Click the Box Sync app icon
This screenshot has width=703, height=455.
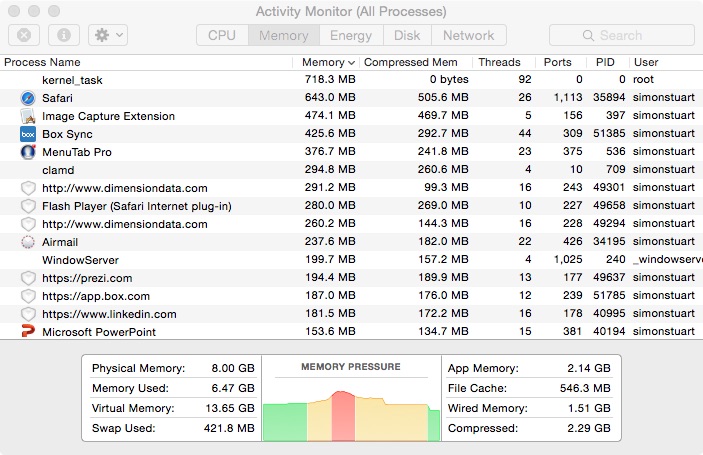tap(28, 134)
